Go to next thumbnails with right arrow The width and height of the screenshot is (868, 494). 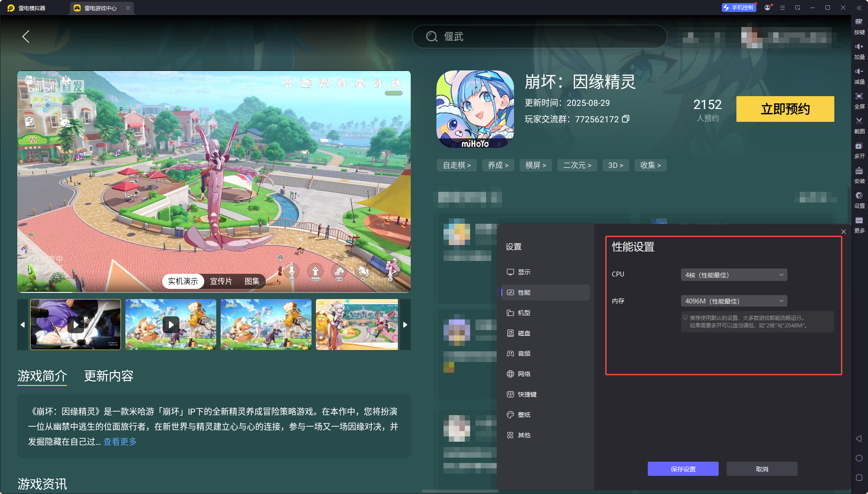coord(405,325)
